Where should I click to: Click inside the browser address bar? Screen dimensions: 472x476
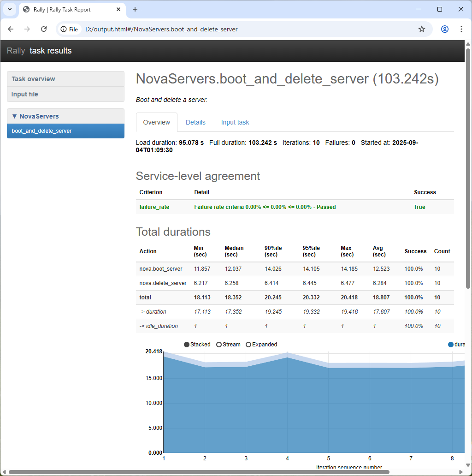coord(230,29)
